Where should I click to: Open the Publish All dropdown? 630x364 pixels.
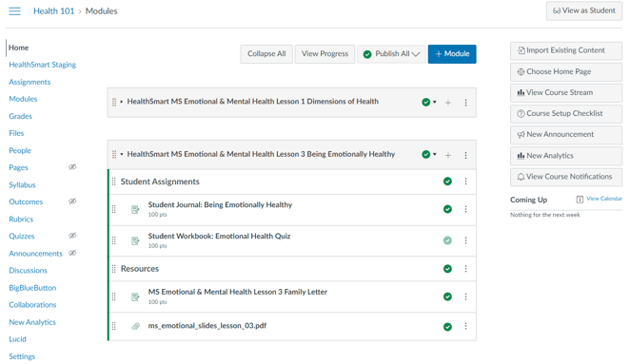pos(391,54)
